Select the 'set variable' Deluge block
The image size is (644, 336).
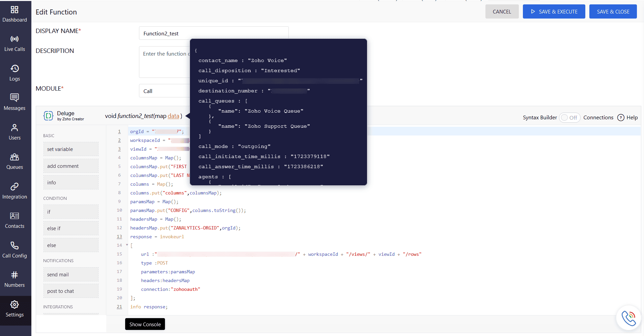(71, 149)
